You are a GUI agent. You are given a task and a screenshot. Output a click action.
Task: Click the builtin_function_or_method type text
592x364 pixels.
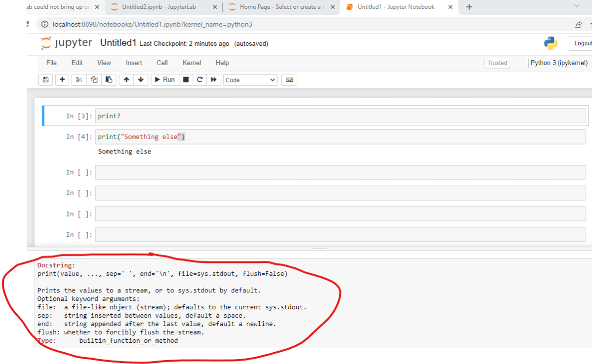click(x=128, y=341)
